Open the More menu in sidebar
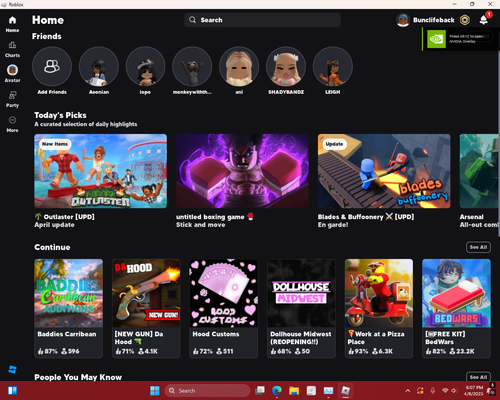 12,124
